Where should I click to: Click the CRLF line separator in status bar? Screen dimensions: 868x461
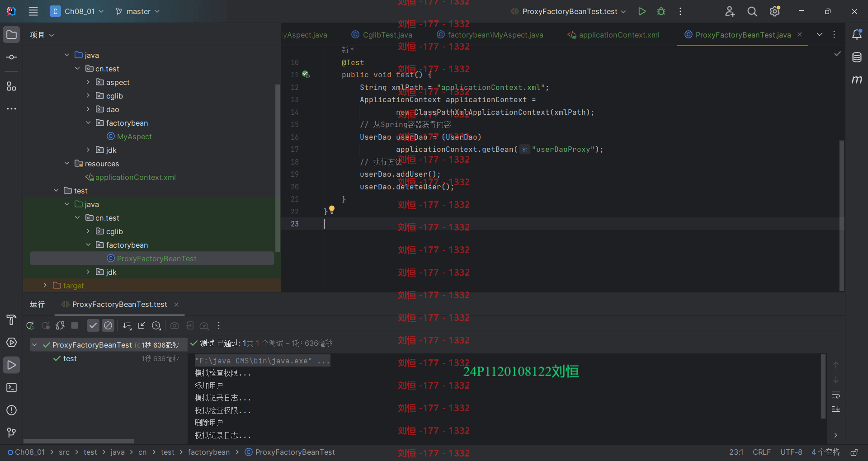762,452
